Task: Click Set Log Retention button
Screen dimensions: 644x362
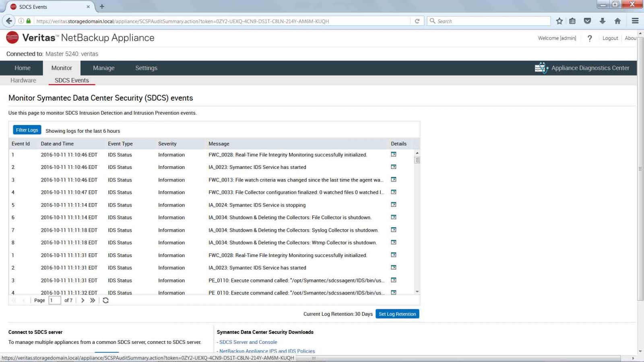Action: (x=397, y=314)
